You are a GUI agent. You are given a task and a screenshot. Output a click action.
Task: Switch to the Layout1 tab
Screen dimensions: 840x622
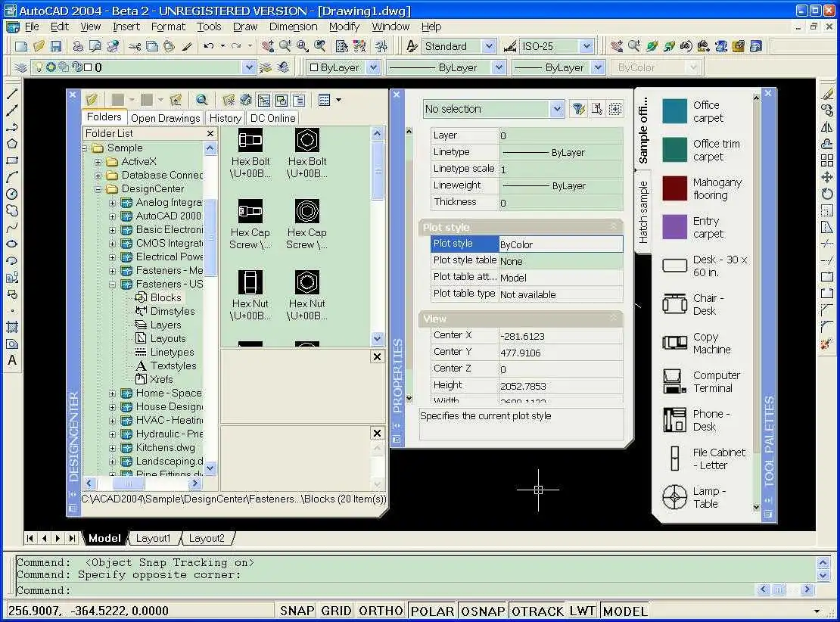tap(153, 538)
